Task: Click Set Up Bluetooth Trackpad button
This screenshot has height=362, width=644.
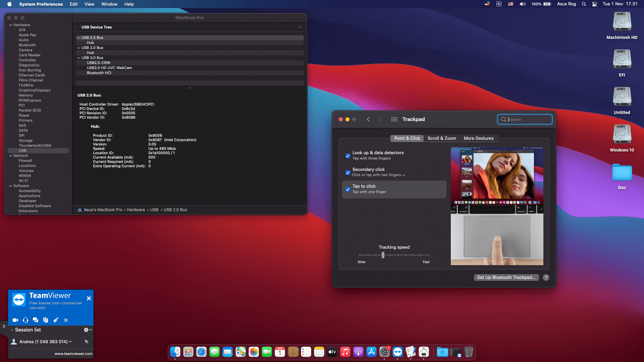Action: coord(506,278)
